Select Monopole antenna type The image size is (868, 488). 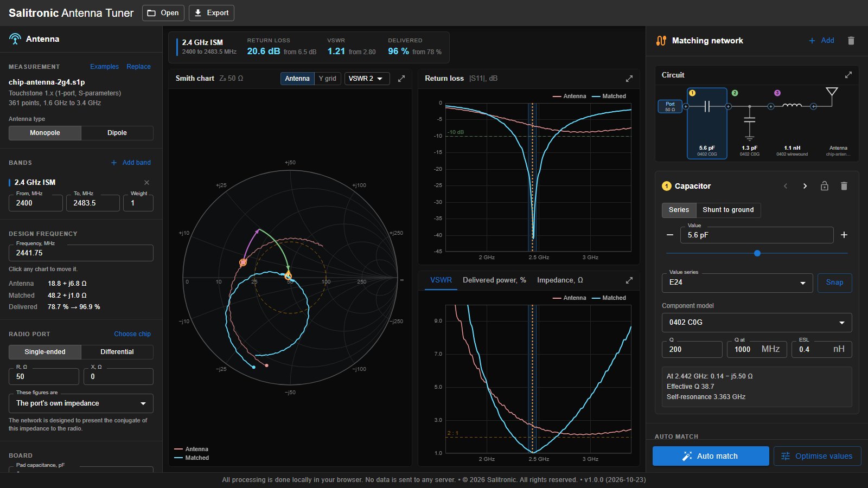pyautogui.click(x=45, y=133)
